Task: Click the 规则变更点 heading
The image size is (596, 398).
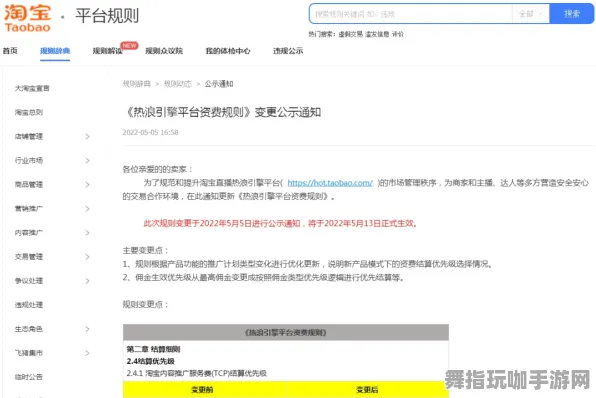Action: [x=145, y=304]
